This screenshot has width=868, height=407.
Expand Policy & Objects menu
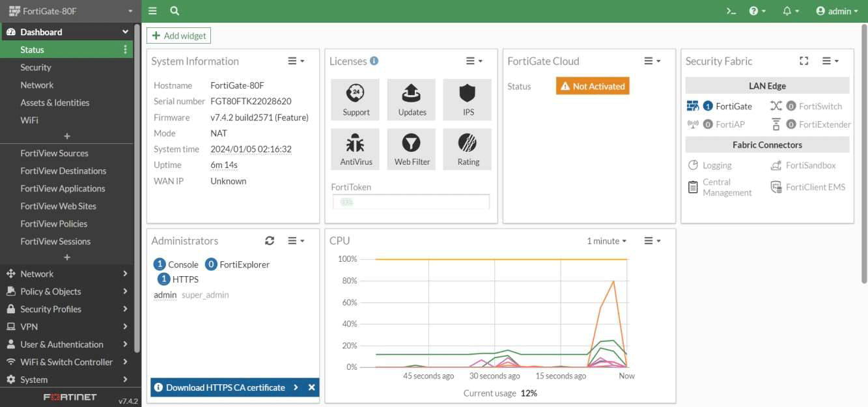[66, 291]
